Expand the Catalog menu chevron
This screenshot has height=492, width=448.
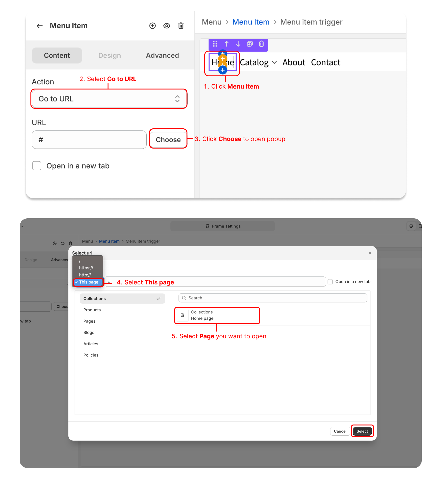[274, 63]
